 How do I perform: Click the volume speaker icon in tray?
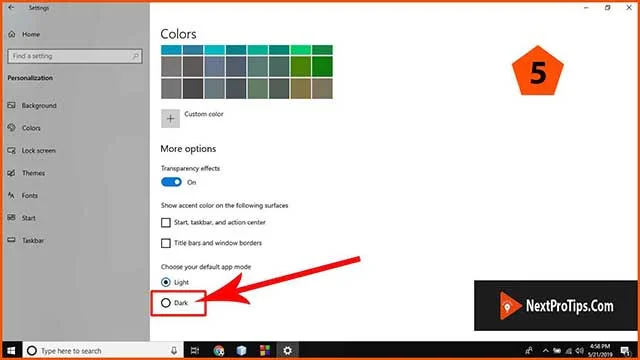(x=580, y=351)
